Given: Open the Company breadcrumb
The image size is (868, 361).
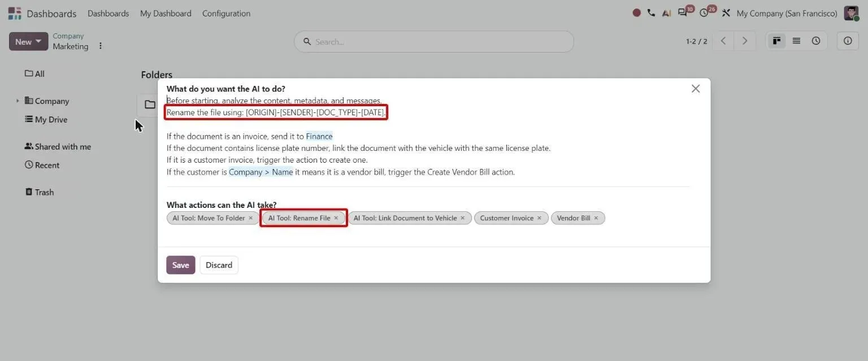Looking at the screenshot, I should [x=68, y=36].
